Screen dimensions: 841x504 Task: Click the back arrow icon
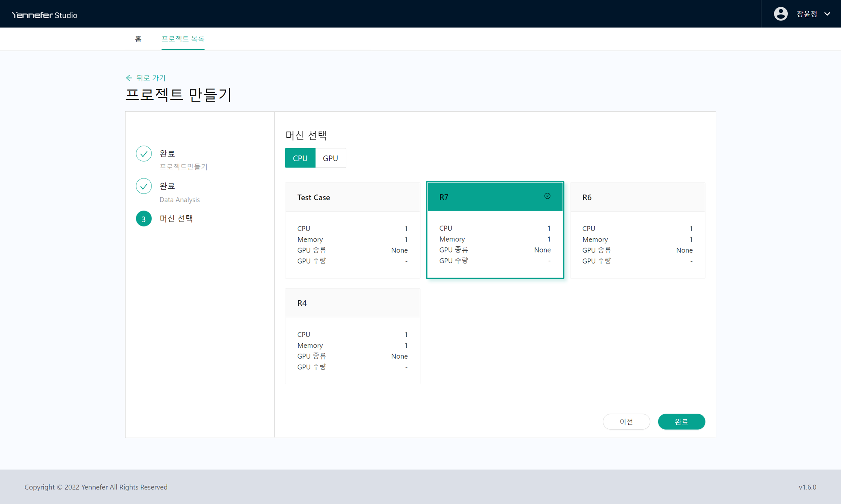(128, 78)
